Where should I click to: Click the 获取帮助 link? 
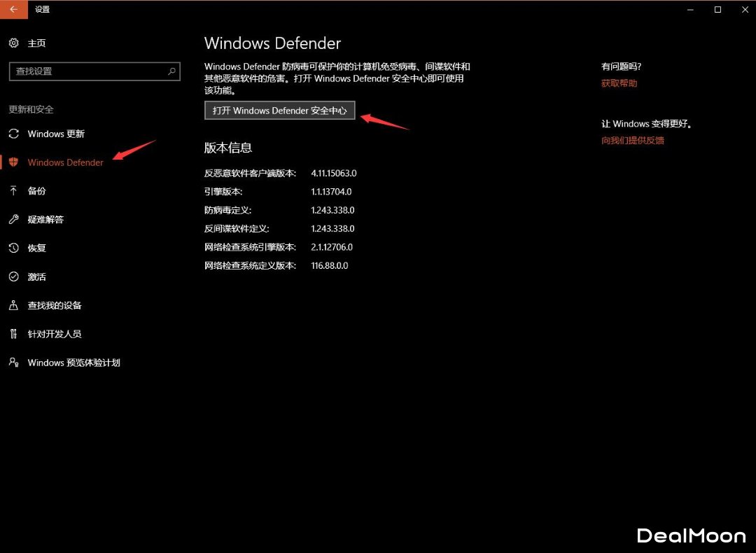click(619, 83)
